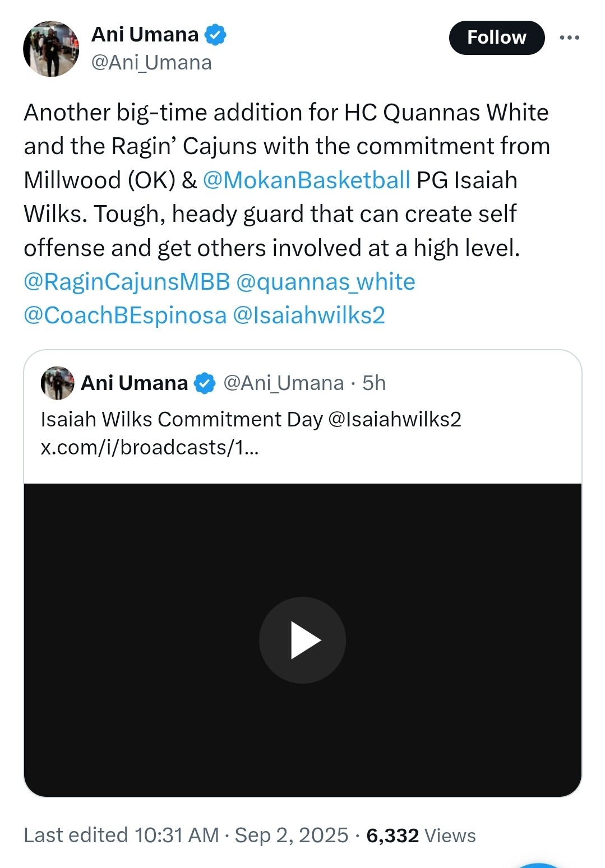Click the Last edited 10:31 AM timestamp
Viewport: 605px width, 868px height.
coord(121,835)
